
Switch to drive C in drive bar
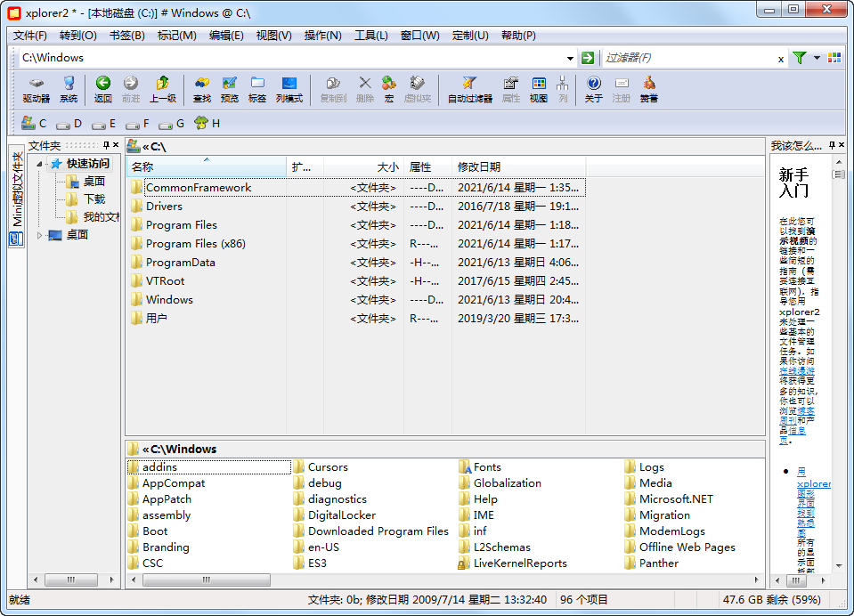click(x=34, y=124)
